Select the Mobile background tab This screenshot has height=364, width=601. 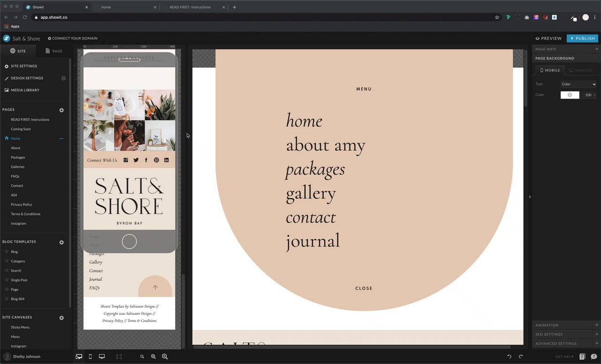coord(550,70)
